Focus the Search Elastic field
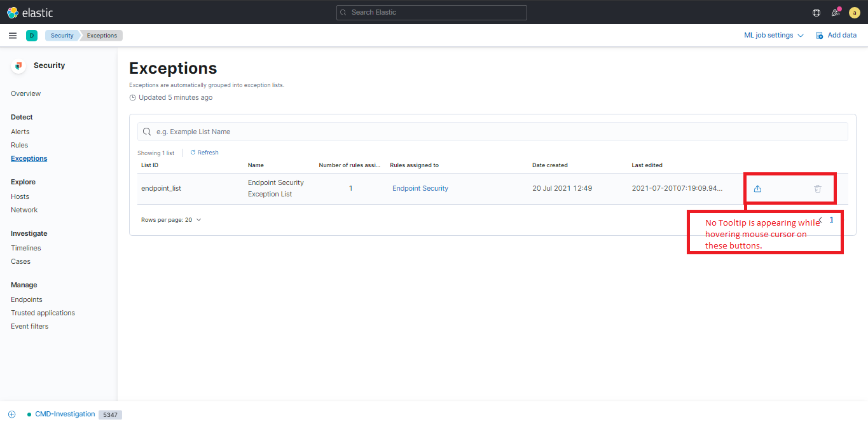This screenshot has width=868, height=424. click(432, 12)
